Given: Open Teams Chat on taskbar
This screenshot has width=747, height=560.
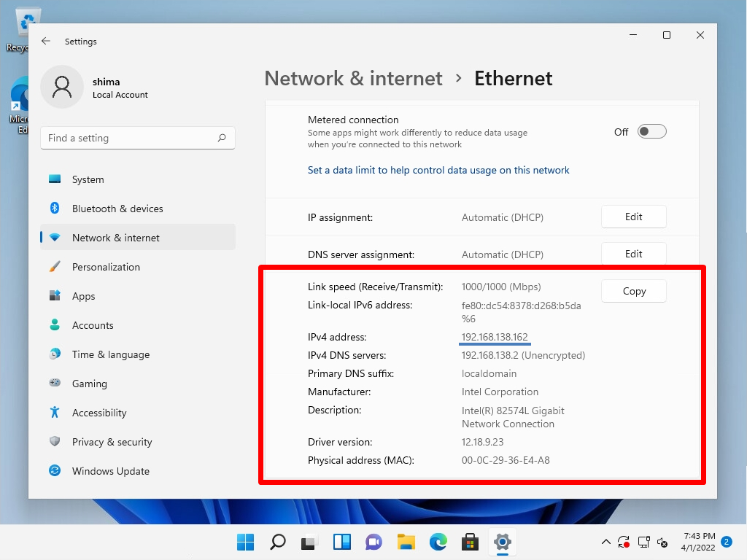Looking at the screenshot, I should [374, 542].
